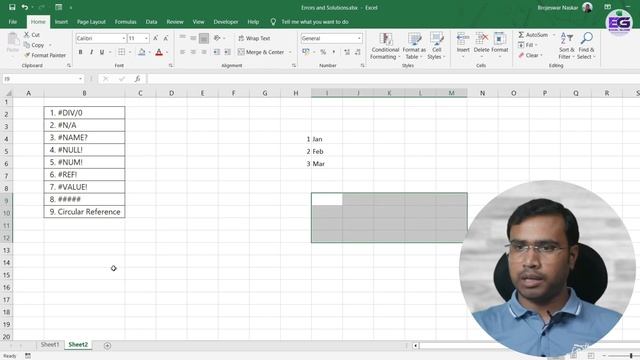The image size is (640, 360).
Task: Save the workbook using the save icon
Action: click(x=12, y=7)
